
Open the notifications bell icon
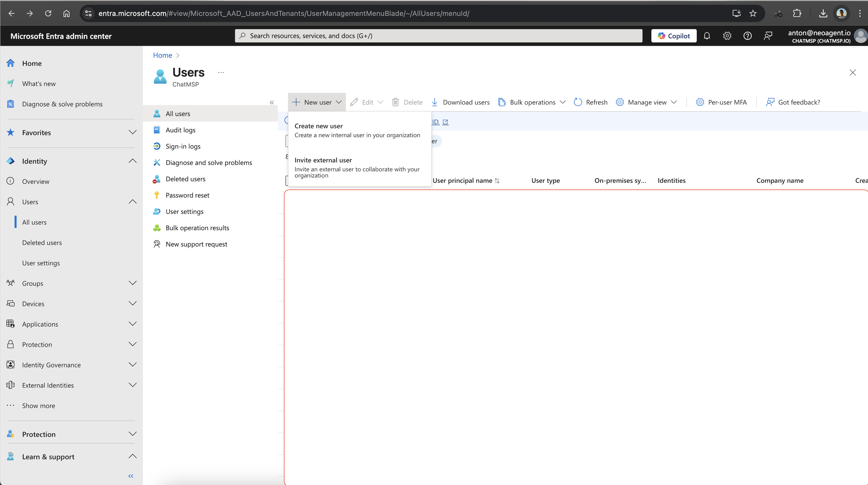707,36
